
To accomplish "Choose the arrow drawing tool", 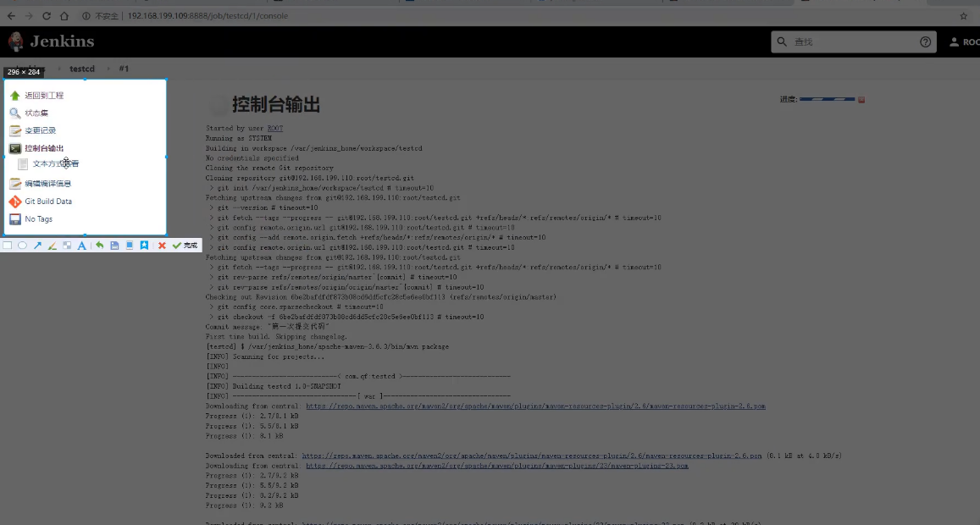I will pos(37,246).
